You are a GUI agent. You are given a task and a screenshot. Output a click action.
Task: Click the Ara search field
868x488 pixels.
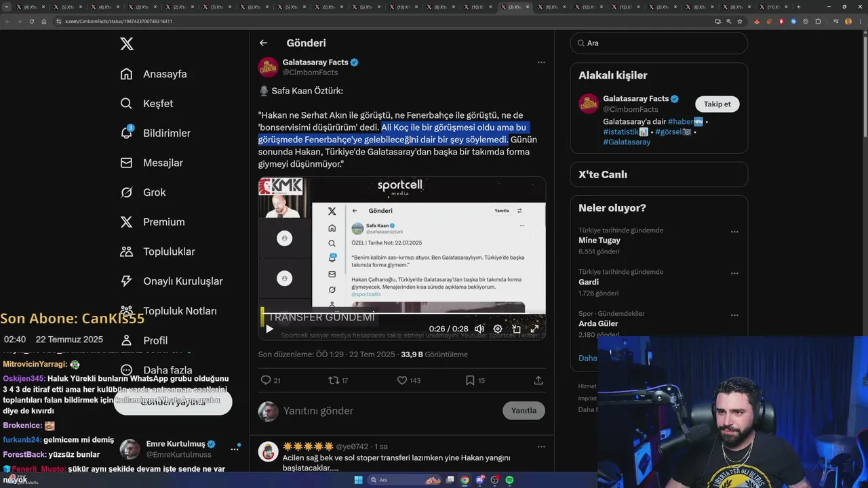[x=659, y=43]
